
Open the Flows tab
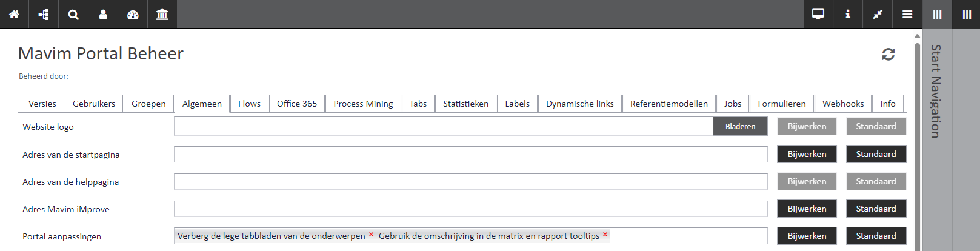point(249,104)
